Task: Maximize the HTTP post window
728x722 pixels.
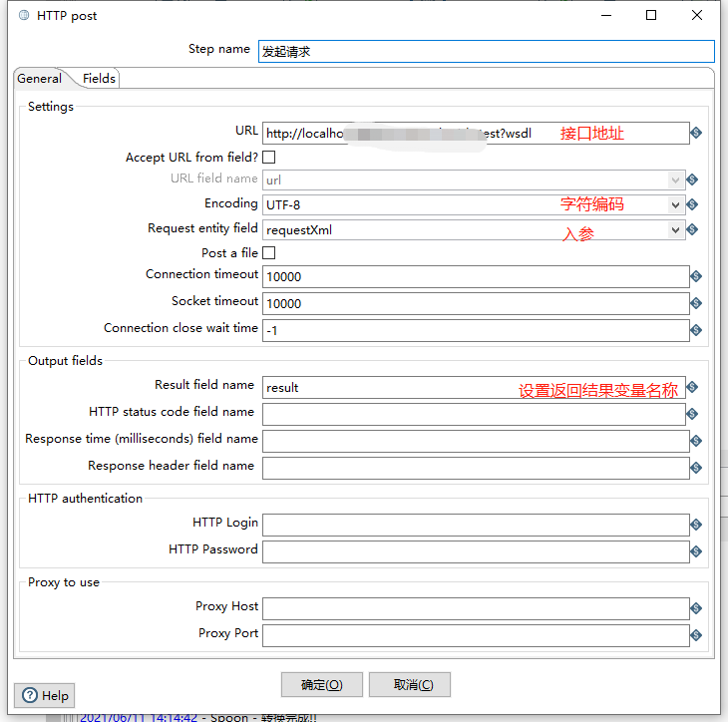Action: click(x=651, y=15)
